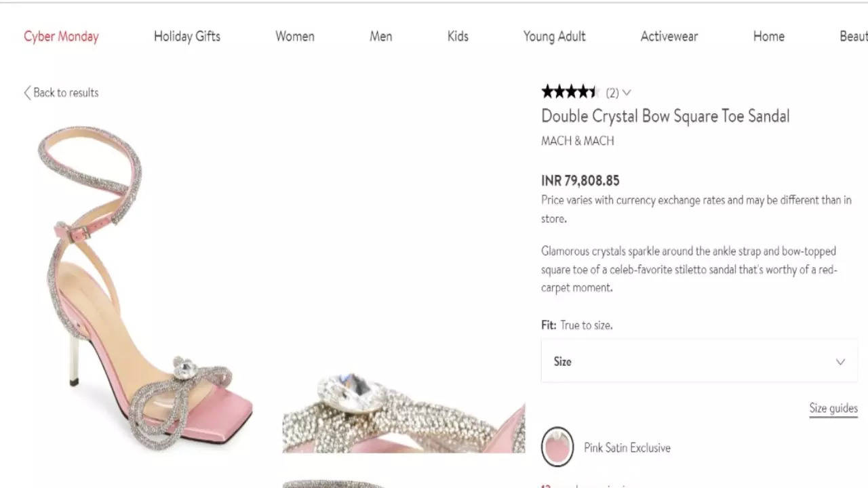
Task: Click the star rating icons
Action: tap(569, 92)
